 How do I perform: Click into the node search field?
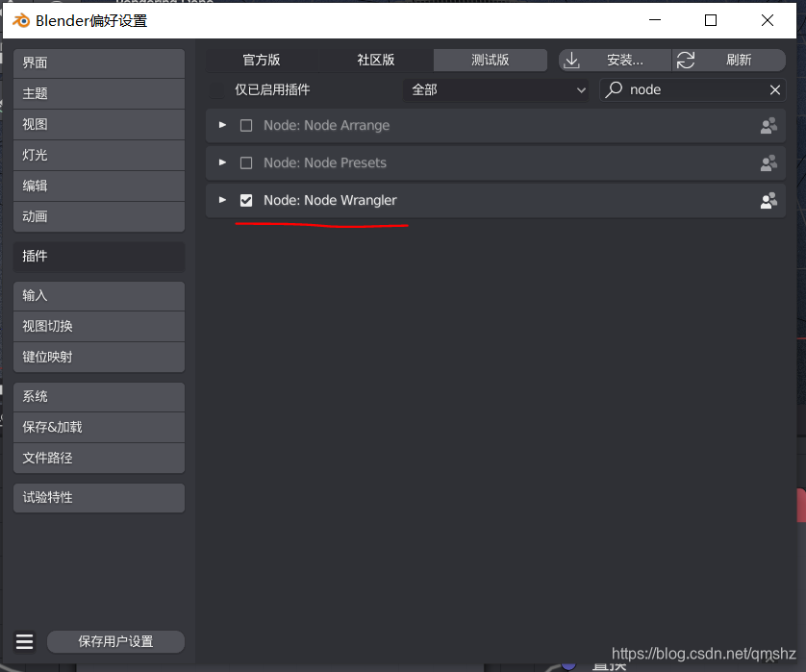click(x=693, y=90)
